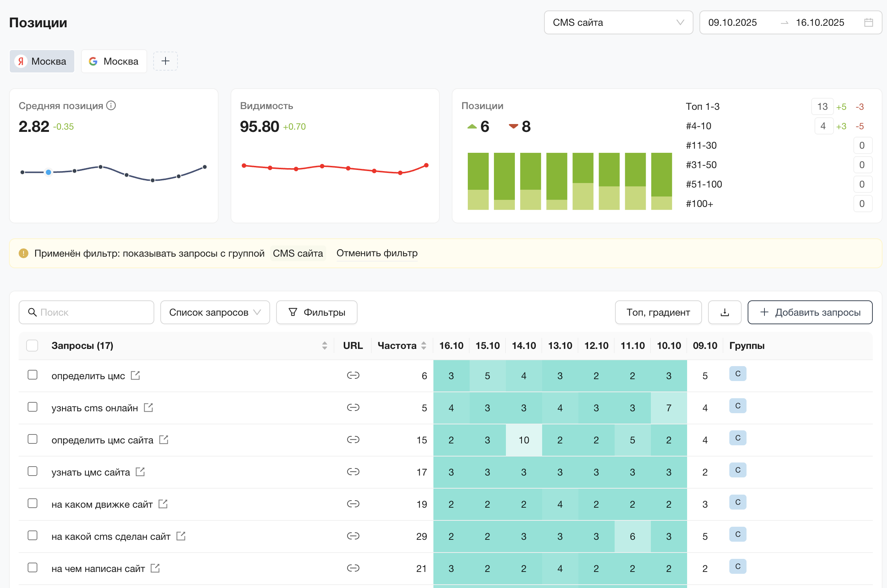Click the download export icon button
The height and width of the screenshot is (588, 887).
[724, 312]
